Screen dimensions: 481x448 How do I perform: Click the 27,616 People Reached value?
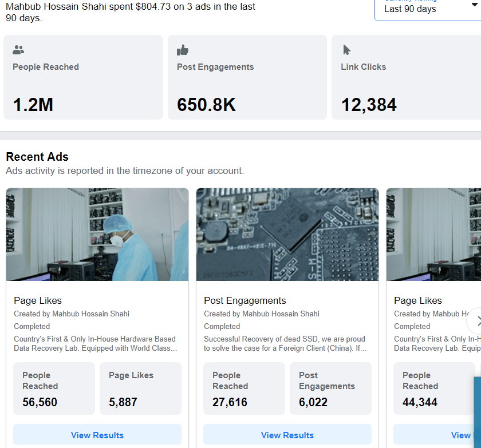tap(230, 402)
